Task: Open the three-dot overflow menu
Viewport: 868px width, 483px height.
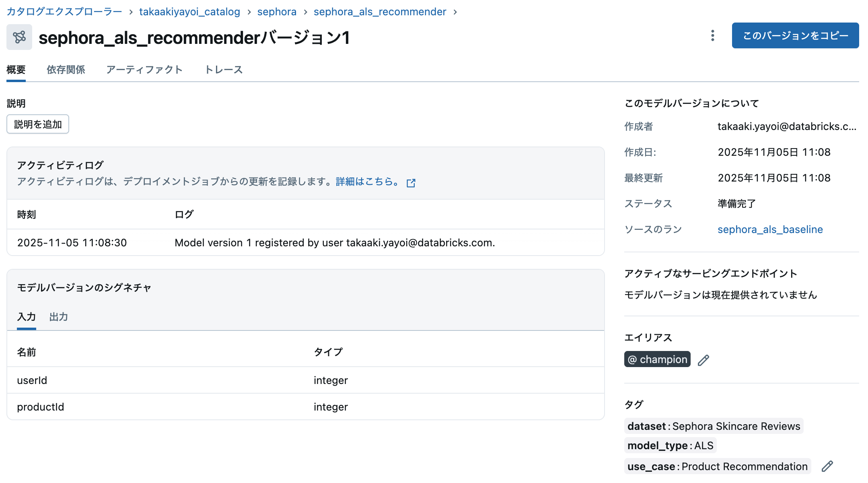Action: tap(712, 36)
